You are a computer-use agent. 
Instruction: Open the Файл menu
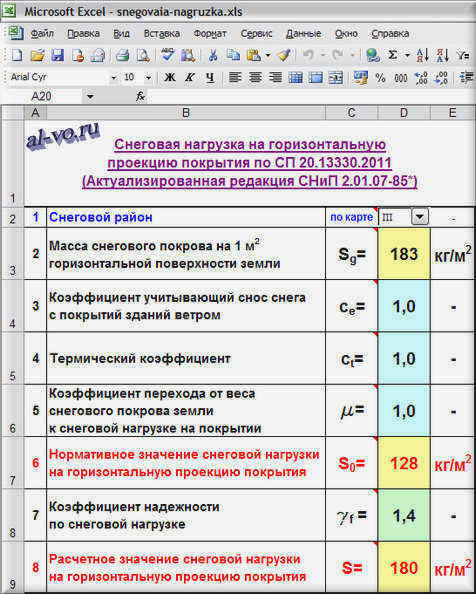tap(42, 34)
